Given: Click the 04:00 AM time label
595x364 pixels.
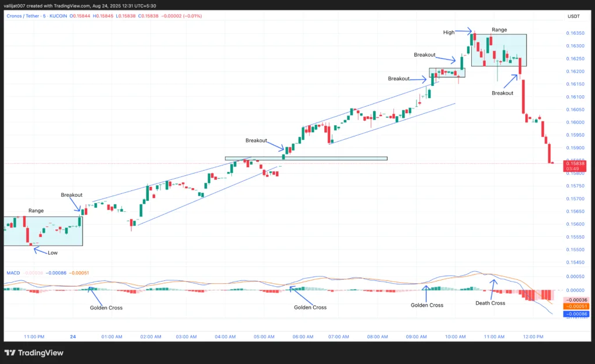Looking at the screenshot, I should click(x=225, y=336).
